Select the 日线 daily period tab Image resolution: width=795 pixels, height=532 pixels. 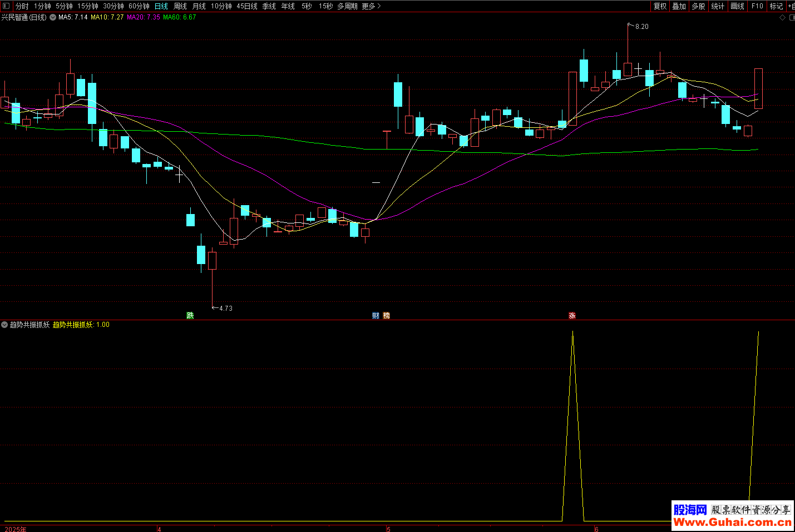161,6
